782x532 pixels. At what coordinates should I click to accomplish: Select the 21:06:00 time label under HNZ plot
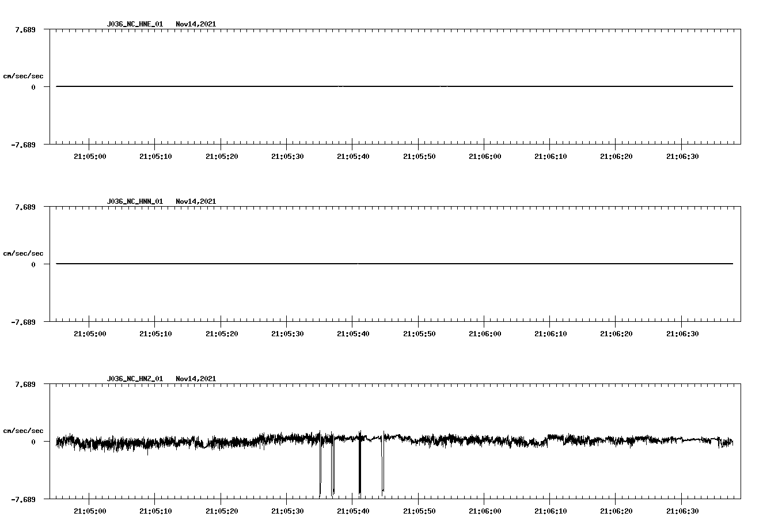(485, 511)
